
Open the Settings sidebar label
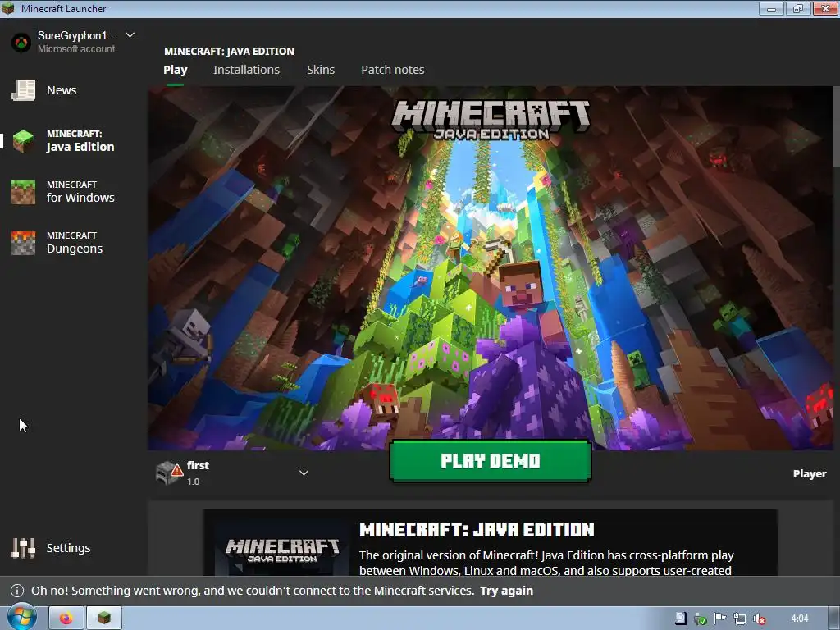pos(69,548)
